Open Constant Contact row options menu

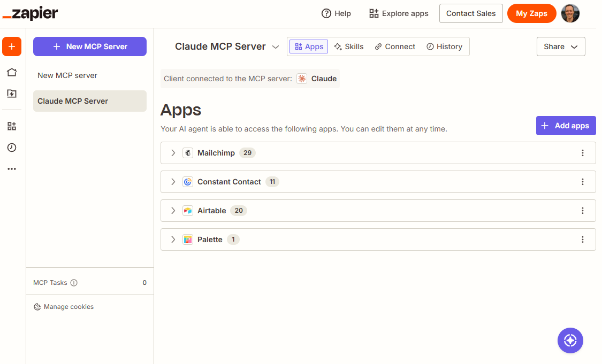tap(582, 182)
